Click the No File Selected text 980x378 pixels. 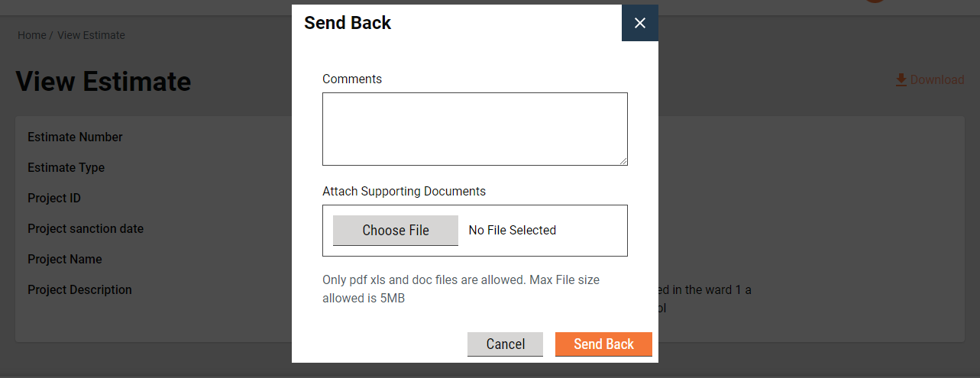tap(512, 231)
